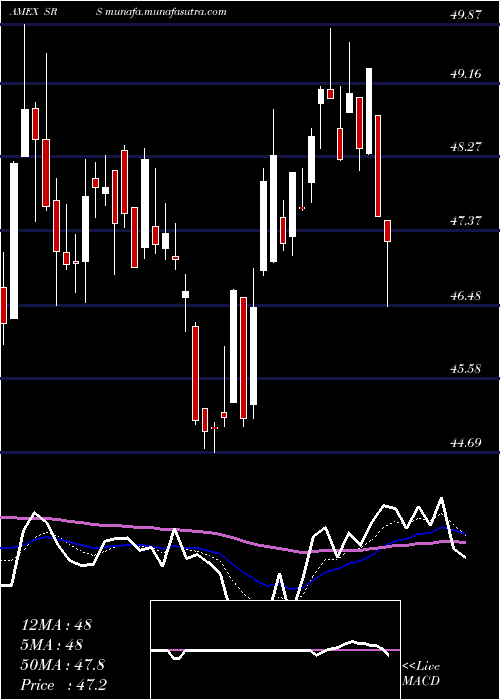Click the 46.48 price level label
The image size is (500, 700).
point(466,296)
